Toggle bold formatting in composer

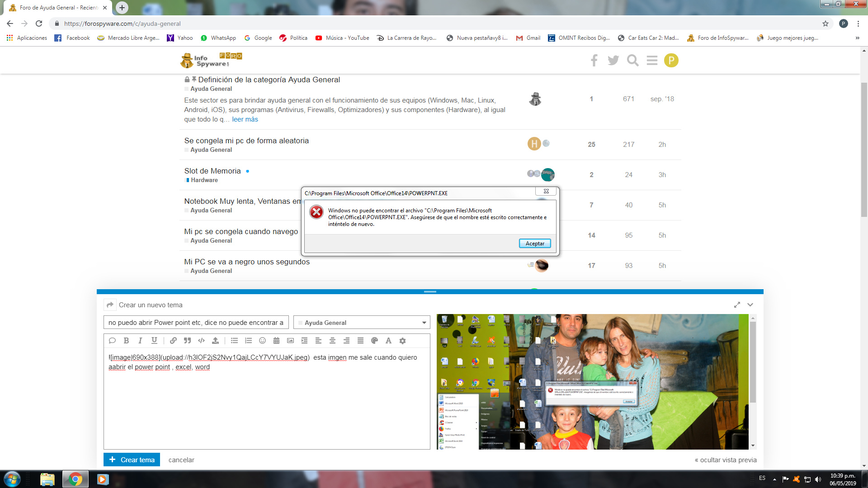coord(126,341)
